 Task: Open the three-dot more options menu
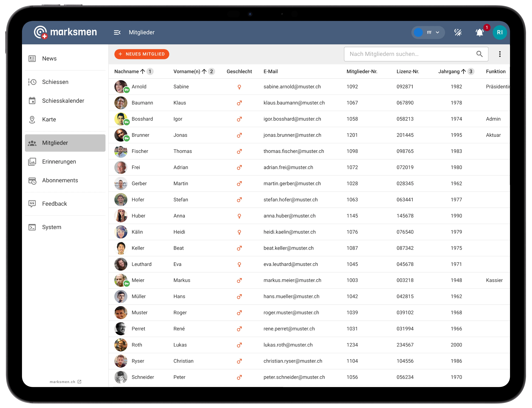pyautogui.click(x=500, y=54)
